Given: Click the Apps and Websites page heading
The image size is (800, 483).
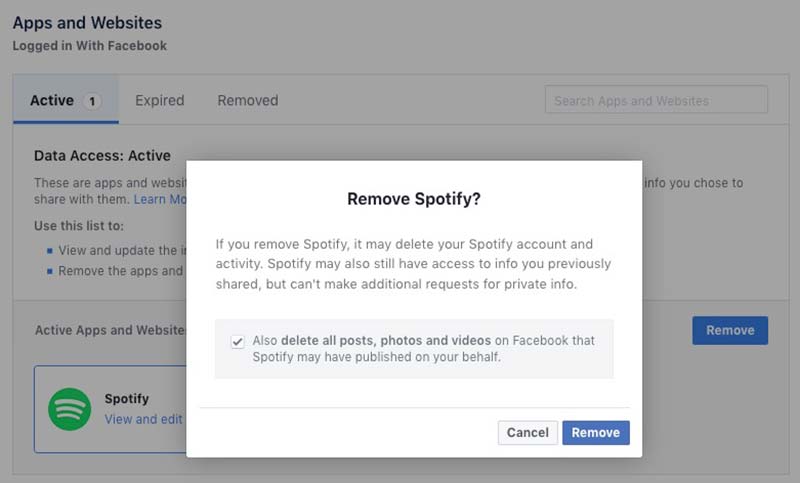Looking at the screenshot, I should point(87,23).
